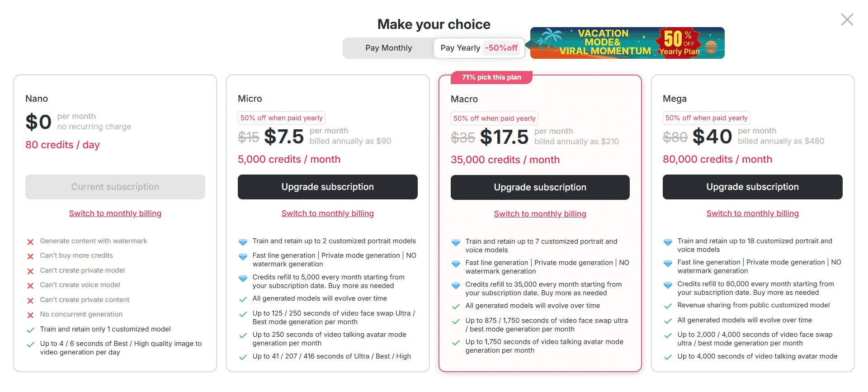This screenshot has height=392, width=868.
Task: Switch to Pay Monthly option
Action: pyautogui.click(x=388, y=48)
